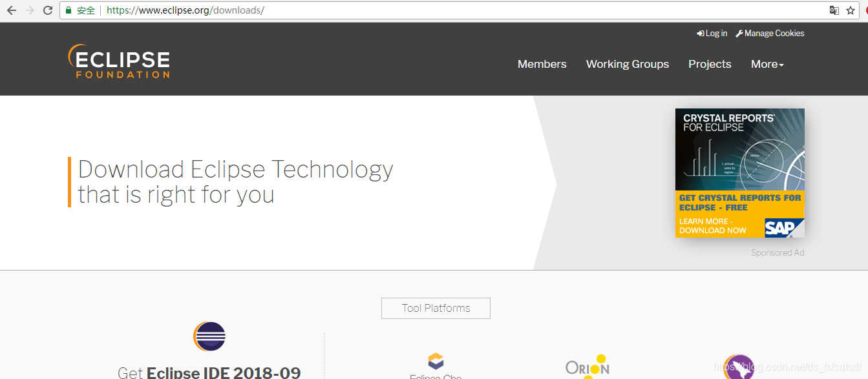The image size is (868, 379).
Task: Click the Orion logo
Action: (587, 366)
